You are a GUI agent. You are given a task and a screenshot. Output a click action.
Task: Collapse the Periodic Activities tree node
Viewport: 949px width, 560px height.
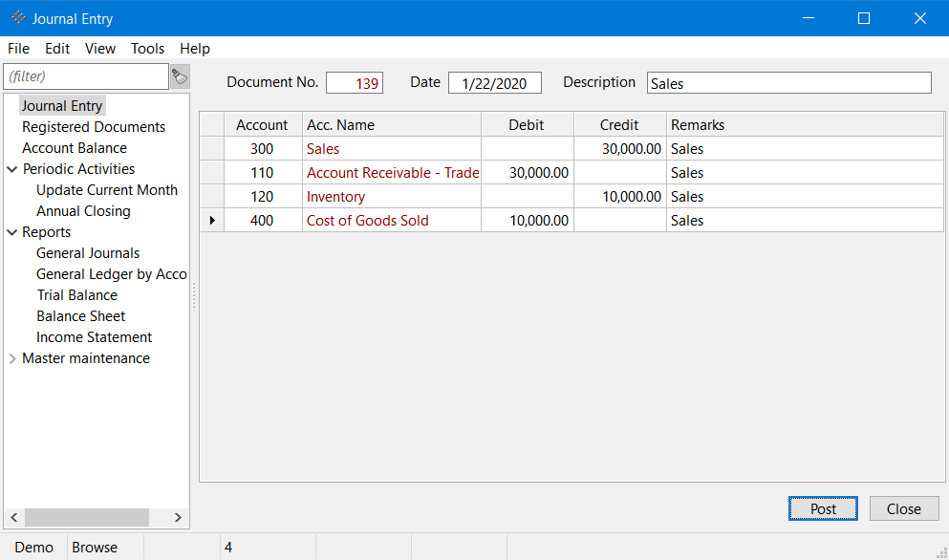[x=12, y=169]
